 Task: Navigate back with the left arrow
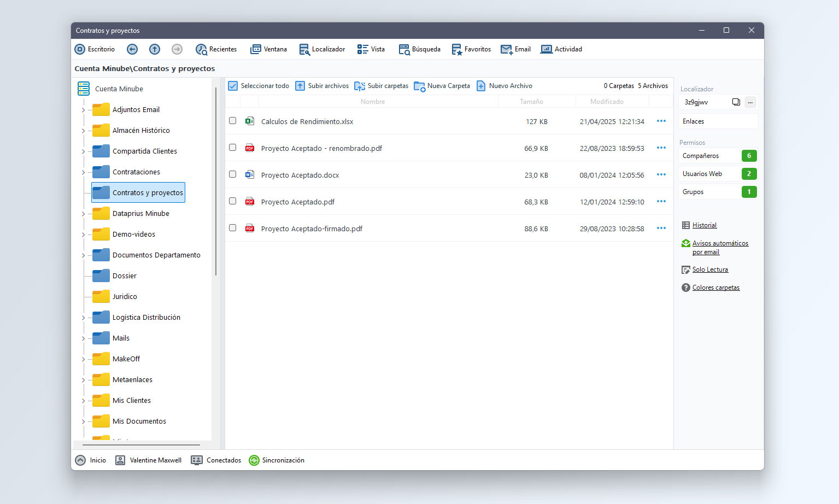(x=132, y=49)
